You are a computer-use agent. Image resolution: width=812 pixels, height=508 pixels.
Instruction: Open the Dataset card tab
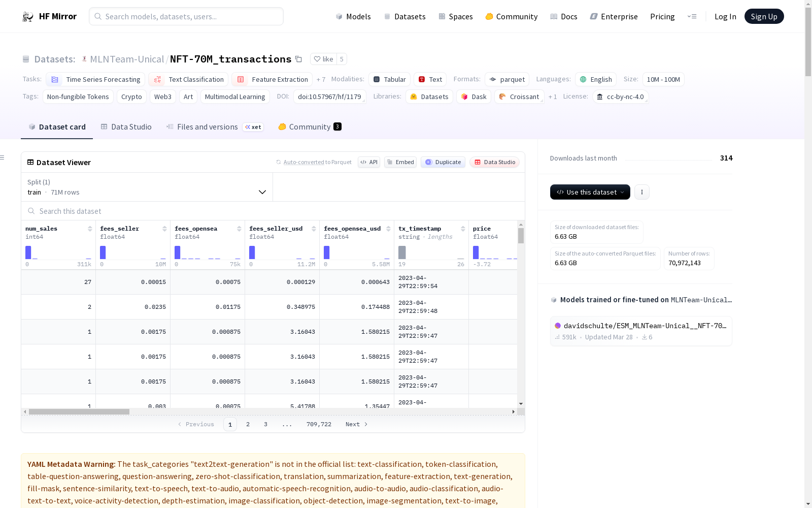pos(57,127)
